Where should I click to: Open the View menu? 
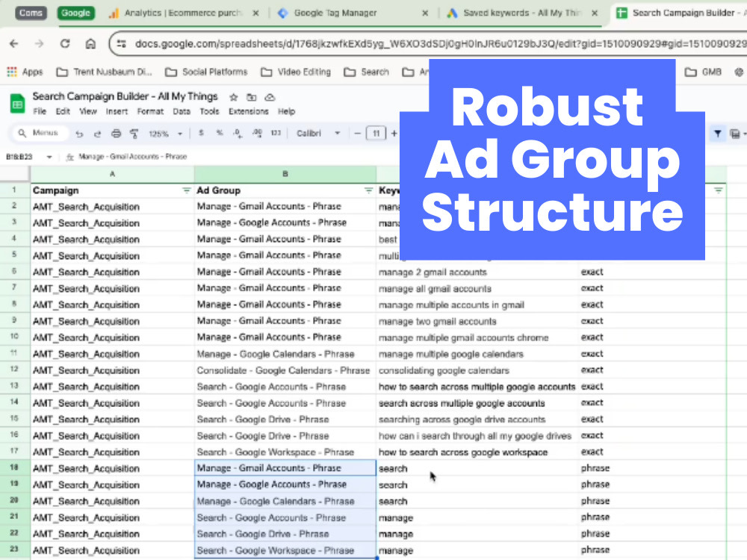(88, 111)
